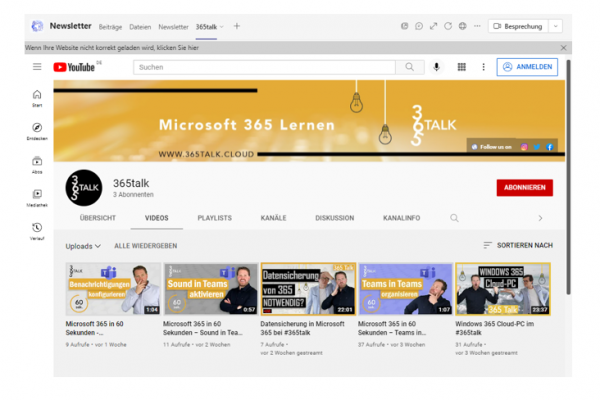The image size is (600, 400).
Task: Click title Windows 365 Cloud-PC im #365talk
Action: pyautogui.click(x=494, y=328)
